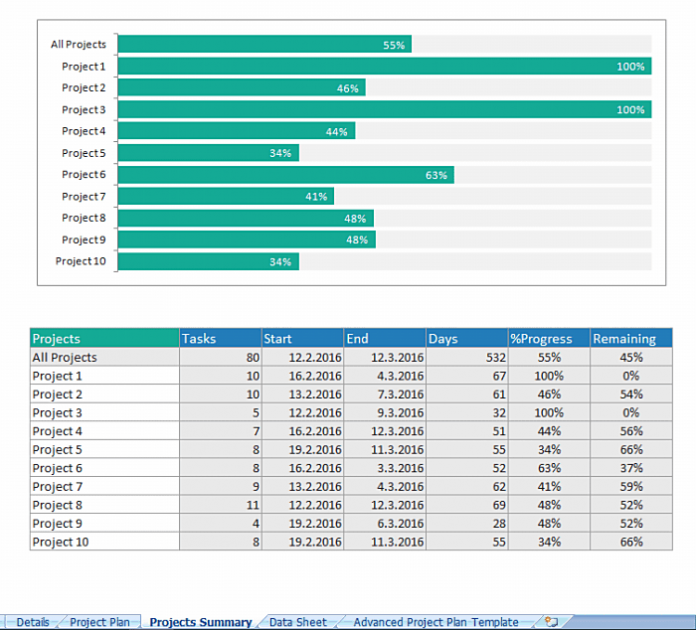Click the All Projects 55% chart bar

(x=264, y=45)
